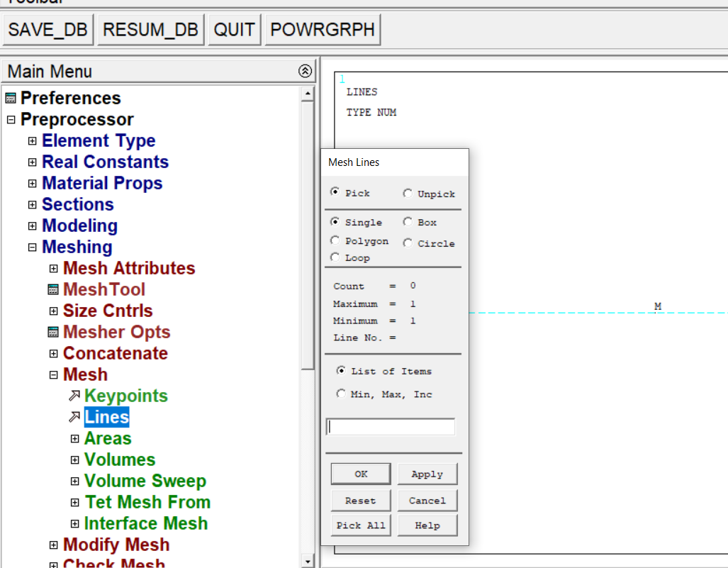Expand the Sections node
The width and height of the screenshot is (728, 568).
(32, 205)
